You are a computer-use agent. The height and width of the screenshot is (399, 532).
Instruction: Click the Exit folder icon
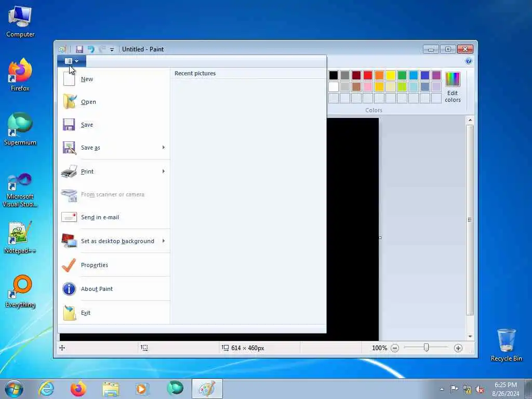tap(70, 312)
